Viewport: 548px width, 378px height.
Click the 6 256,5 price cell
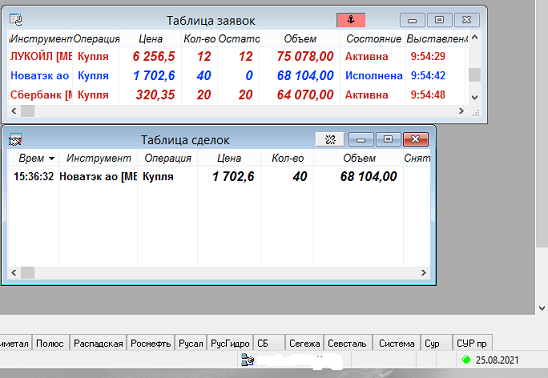(154, 56)
